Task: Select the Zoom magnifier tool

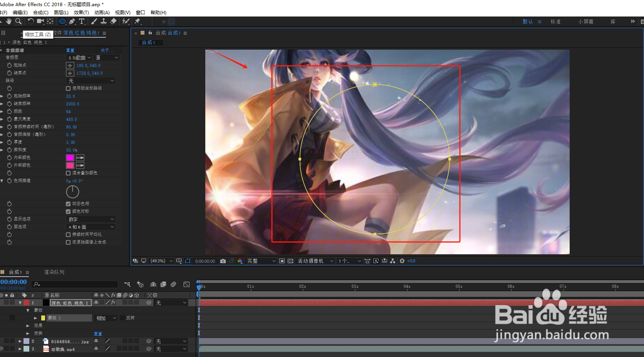Action: coord(18,21)
